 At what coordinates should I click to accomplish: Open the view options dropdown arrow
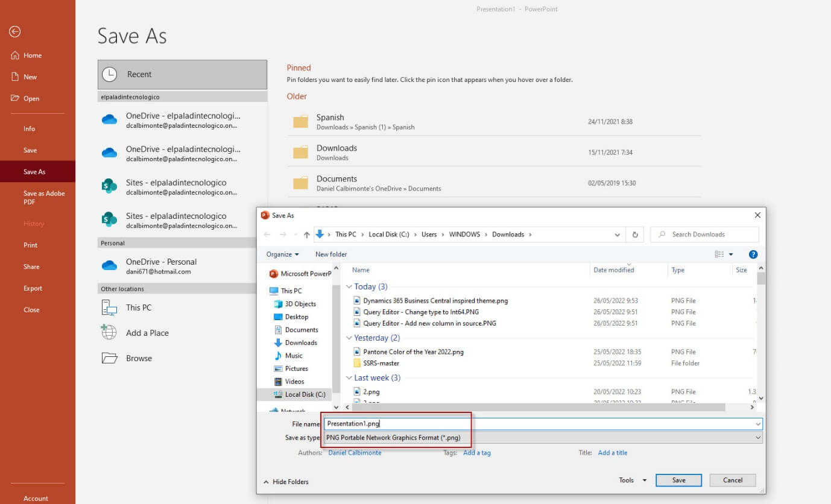[731, 254]
